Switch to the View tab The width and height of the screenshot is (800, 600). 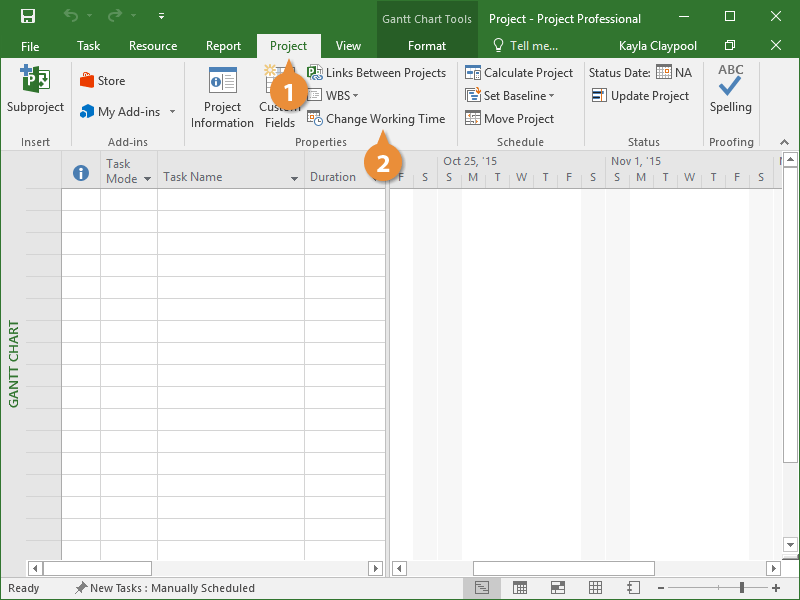[348, 46]
